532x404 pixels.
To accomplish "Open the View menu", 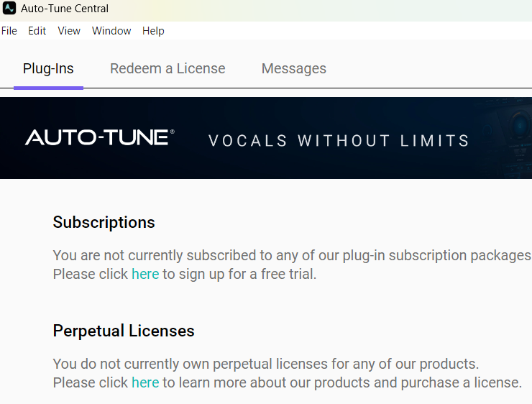I will click(x=69, y=31).
